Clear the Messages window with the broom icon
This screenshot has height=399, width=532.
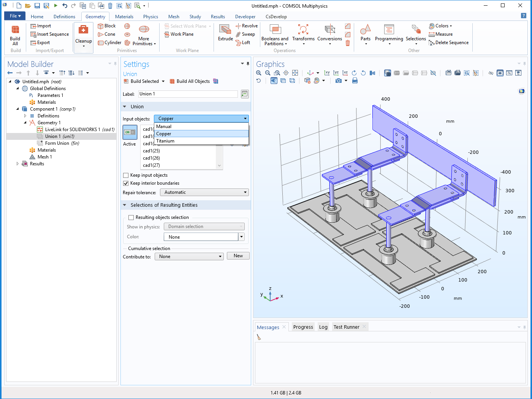point(259,337)
